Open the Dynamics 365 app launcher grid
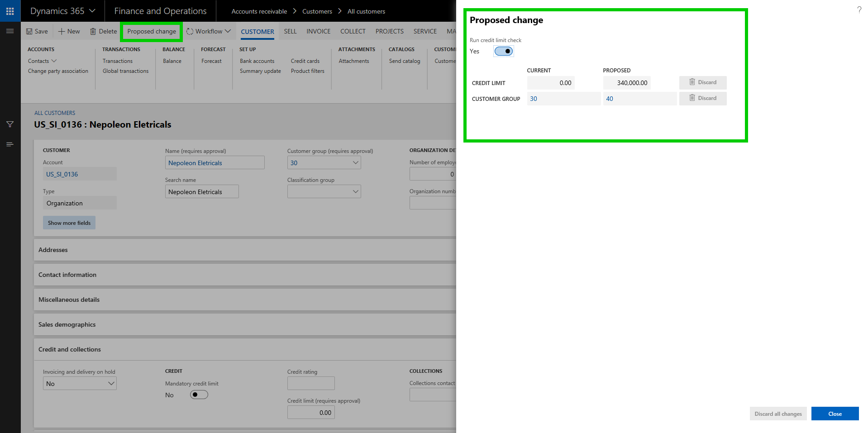The height and width of the screenshot is (433, 868). tap(10, 11)
